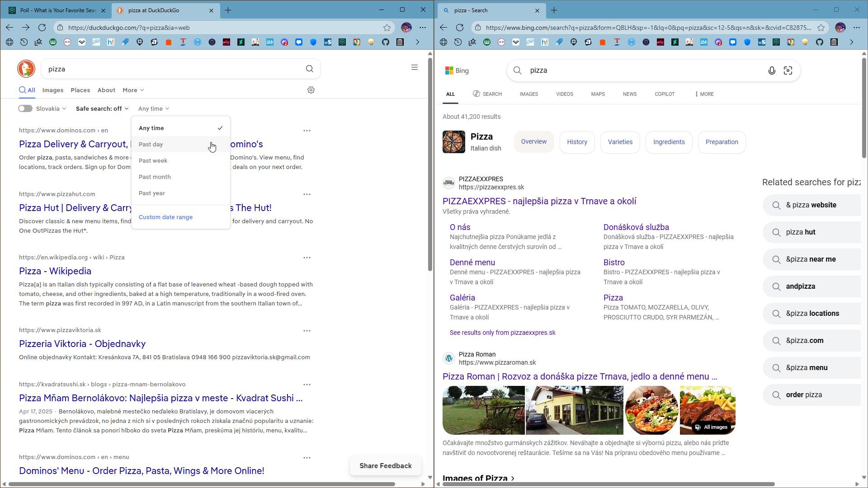Switch to Bing COPILOT tab
The width and height of the screenshot is (868, 488).
click(x=665, y=94)
